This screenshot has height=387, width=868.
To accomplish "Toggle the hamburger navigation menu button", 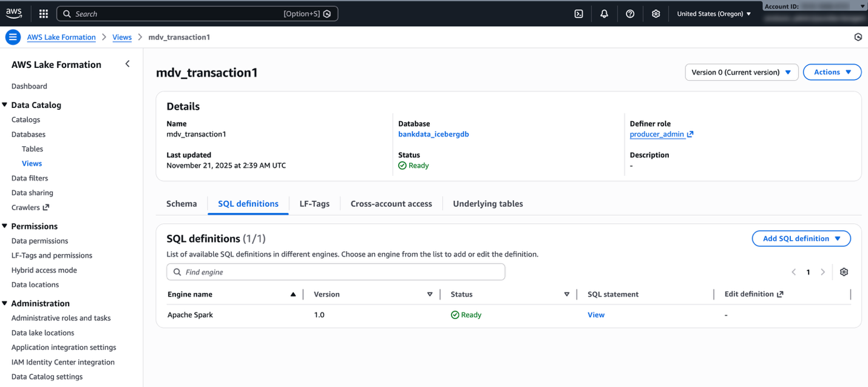I will (x=13, y=37).
